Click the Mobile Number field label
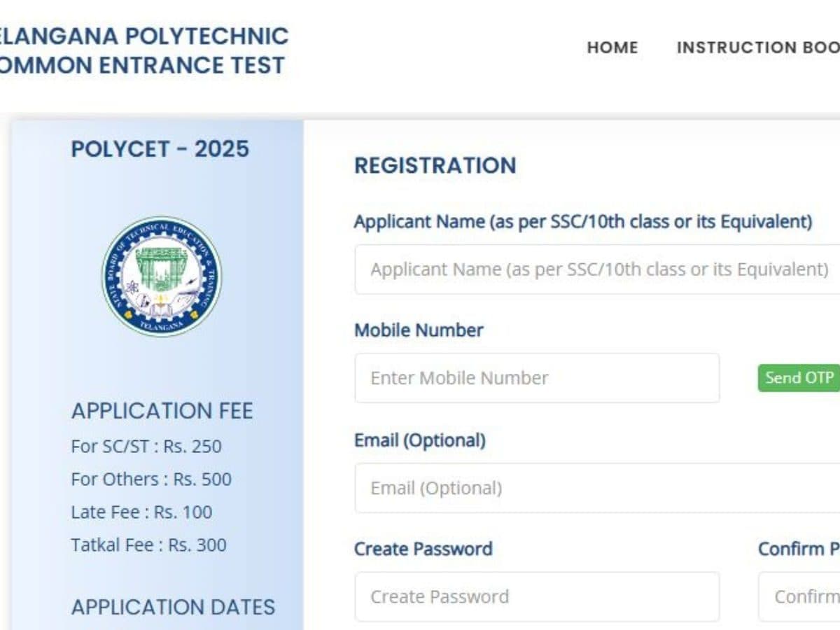The height and width of the screenshot is (630, 840). (x=419, y=330)
